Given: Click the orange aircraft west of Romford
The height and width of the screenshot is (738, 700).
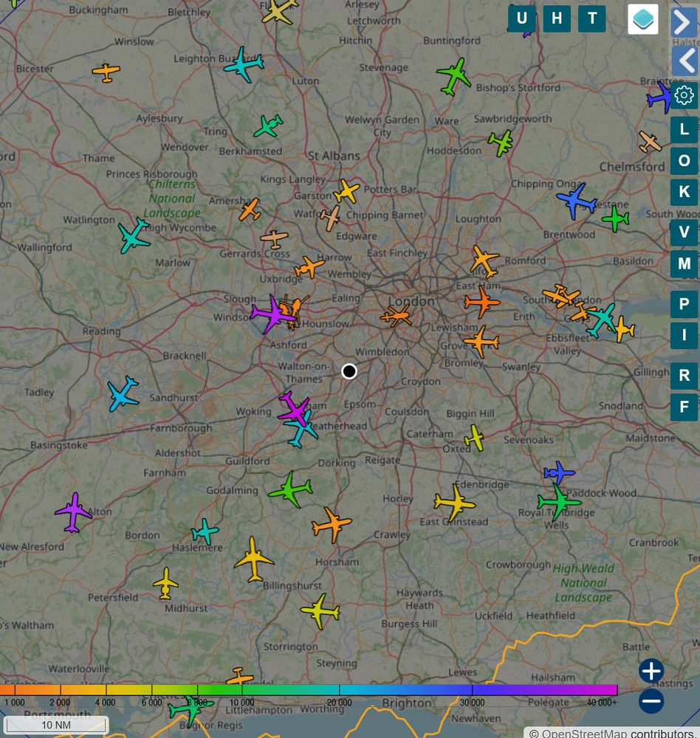Looking at the screenshot, I should [x=484, y=262].
